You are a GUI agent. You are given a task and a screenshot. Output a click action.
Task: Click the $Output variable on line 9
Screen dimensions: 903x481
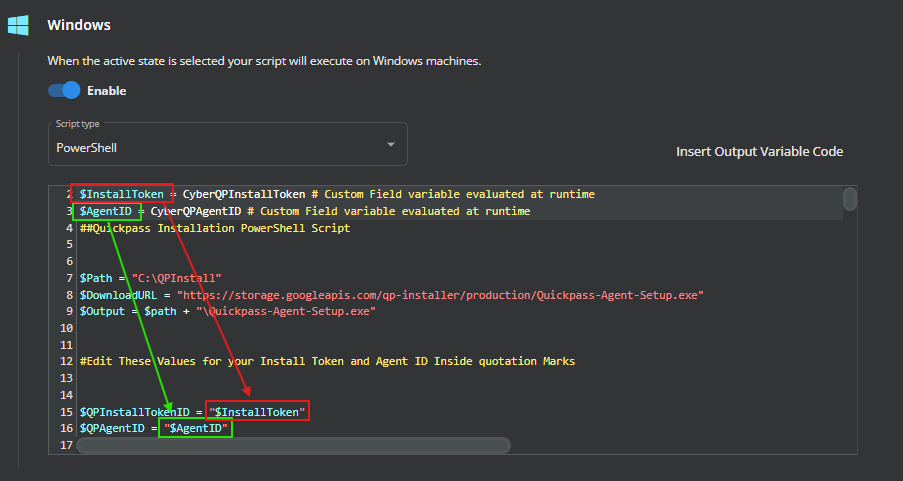(103, 312)
